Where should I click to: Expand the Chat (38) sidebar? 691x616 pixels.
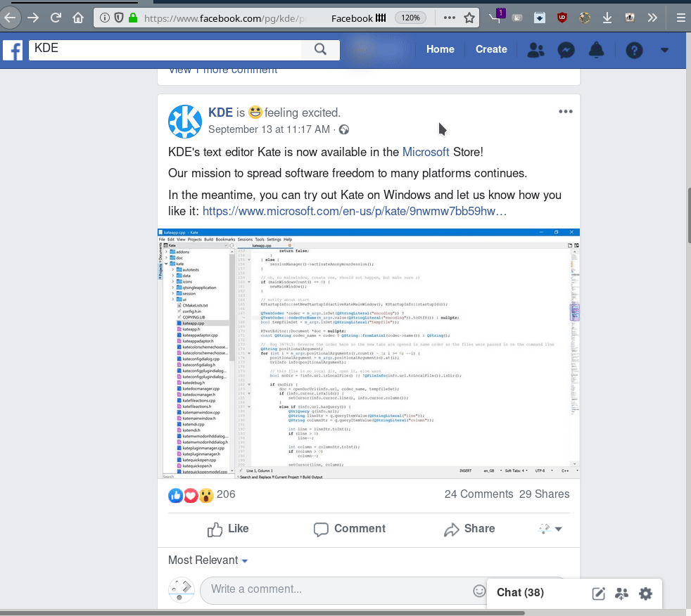pos(520,593)
